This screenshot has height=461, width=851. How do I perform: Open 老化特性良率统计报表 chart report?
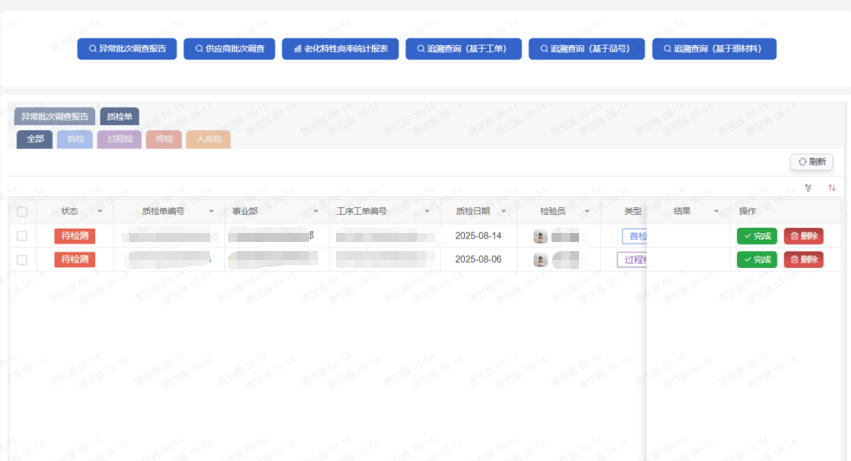point(341,49)
